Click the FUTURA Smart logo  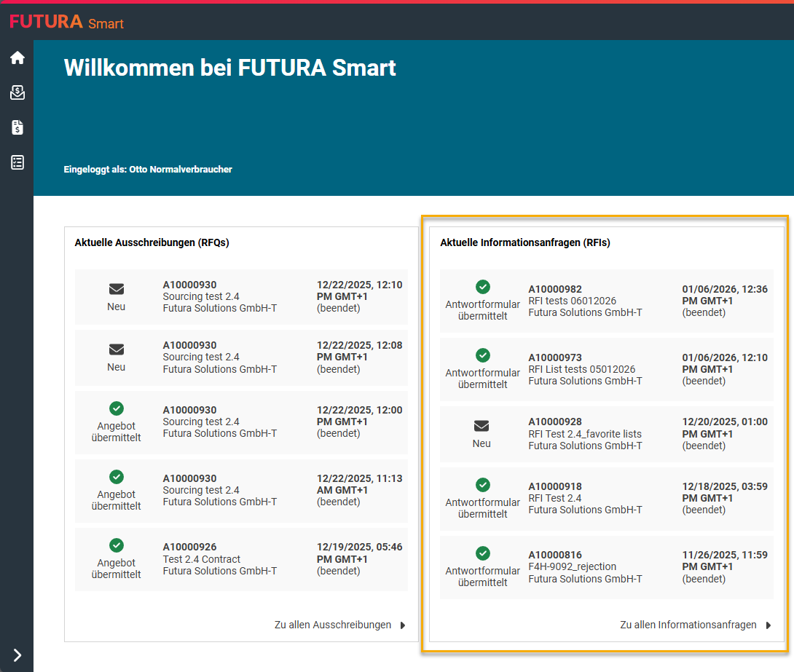[x=66, y=23]
